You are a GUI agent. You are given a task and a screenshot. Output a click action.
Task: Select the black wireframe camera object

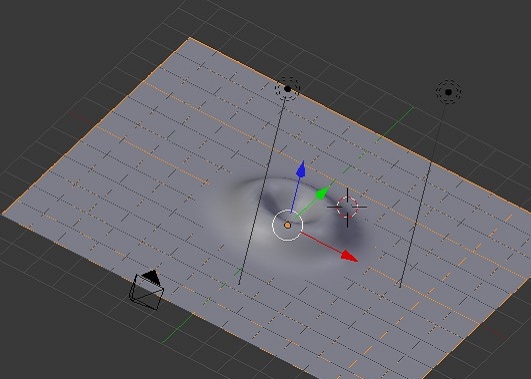coord(147,290)
